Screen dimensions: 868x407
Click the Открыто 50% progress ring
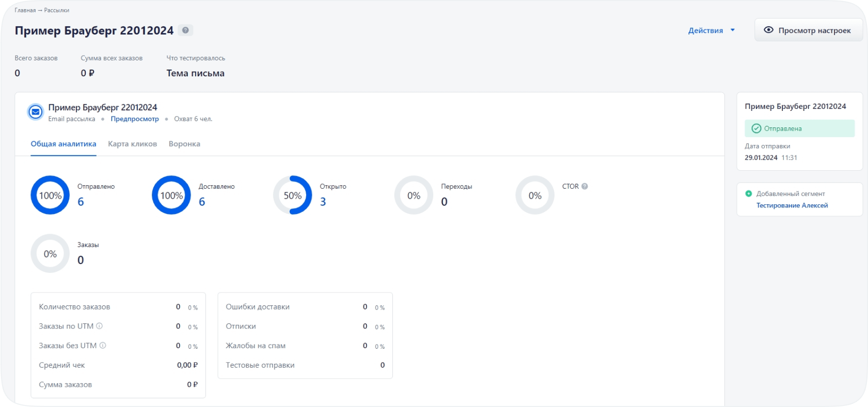click(x=292, y=195)
